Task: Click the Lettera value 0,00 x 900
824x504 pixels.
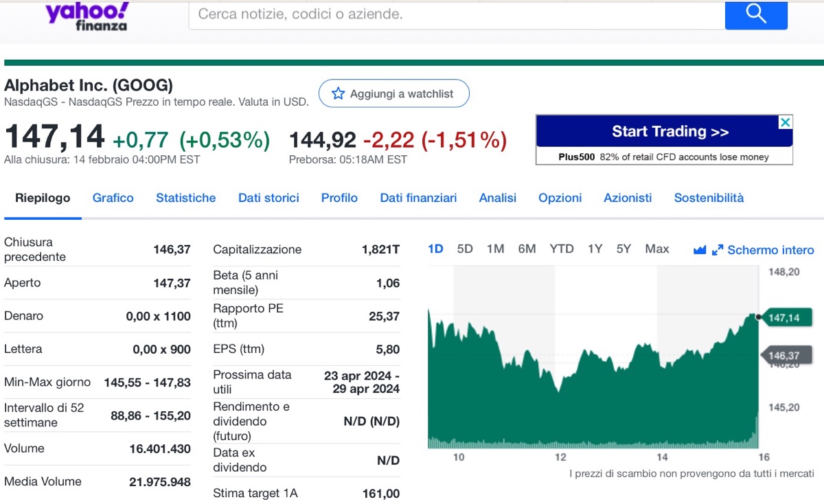Action: [x=162, y=350]
